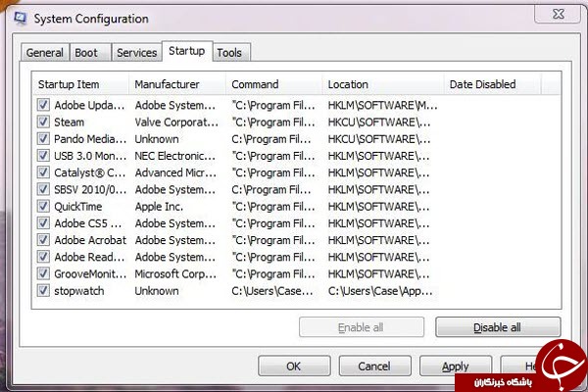This screenshot has width=588, height=392.
Task: Uncheck the Adobe Acrobat checkbox
Action: point(43,240)
